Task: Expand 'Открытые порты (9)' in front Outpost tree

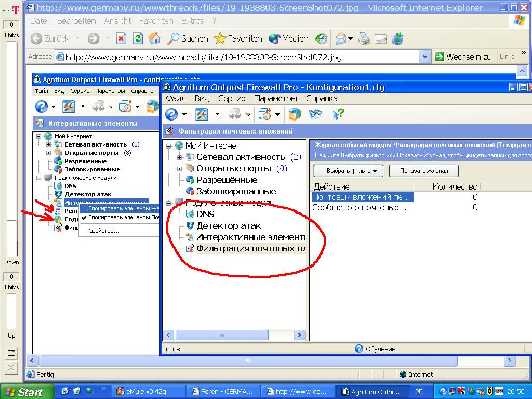Action: tap(179, 169)
